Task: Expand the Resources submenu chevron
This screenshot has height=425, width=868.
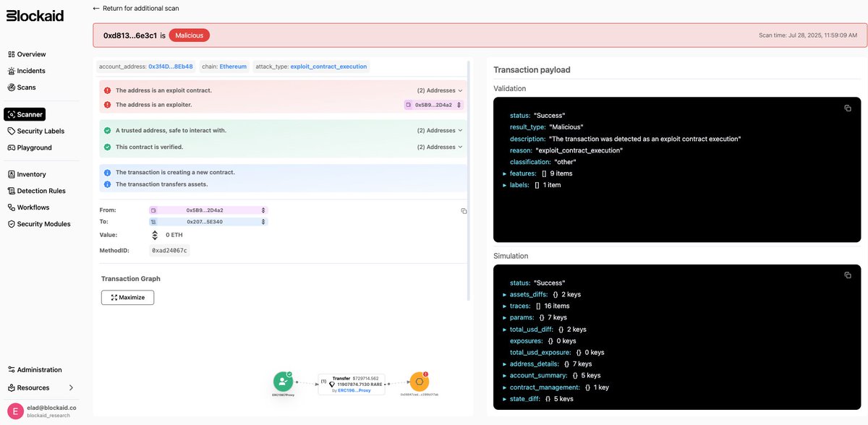Action: pos(71,388)
